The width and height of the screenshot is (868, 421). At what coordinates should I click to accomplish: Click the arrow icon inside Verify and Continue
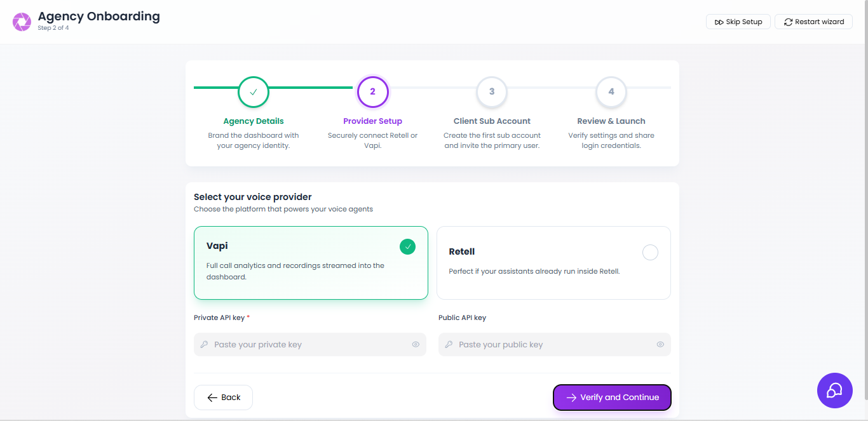[x=572, y=397]
